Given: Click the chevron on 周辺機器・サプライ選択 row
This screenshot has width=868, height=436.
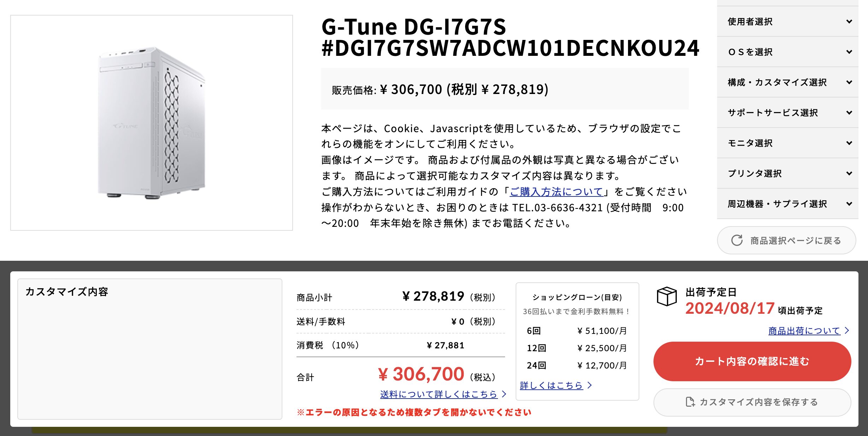Looking at the screenshot, I should [x=849, y=204].
